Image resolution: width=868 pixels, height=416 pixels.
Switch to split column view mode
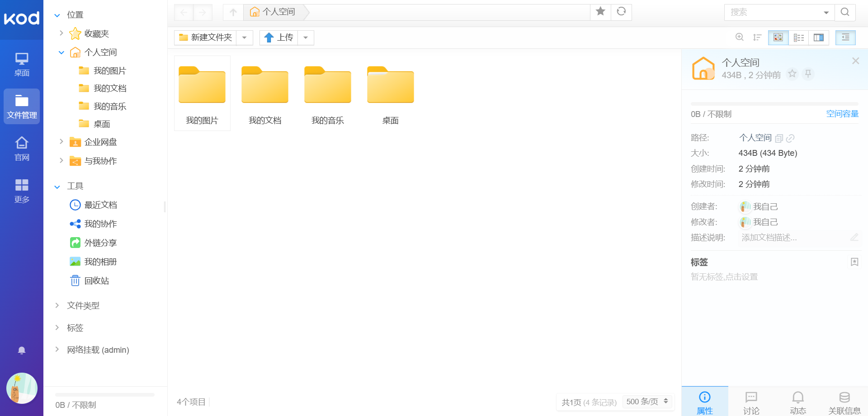[818, 37]
